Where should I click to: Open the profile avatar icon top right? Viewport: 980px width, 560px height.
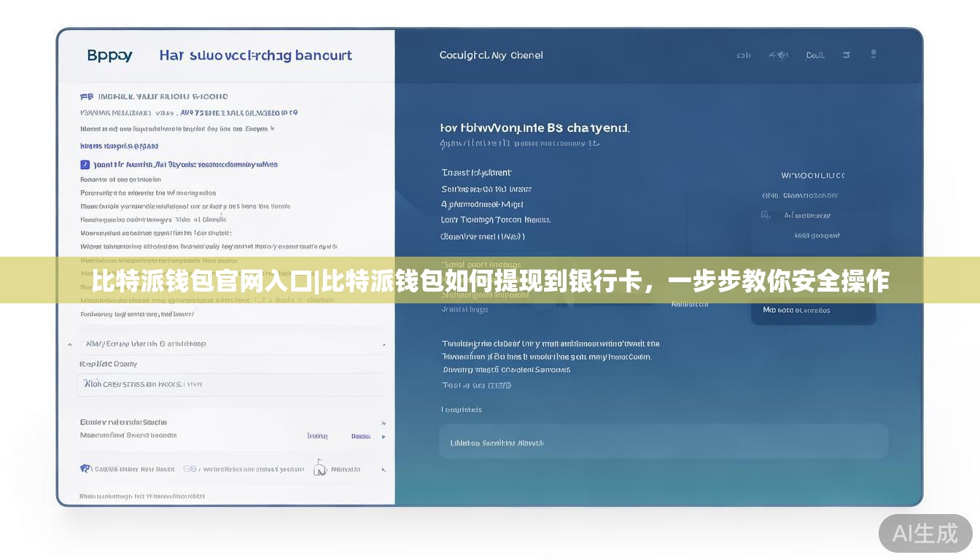(x=874, y=54)
